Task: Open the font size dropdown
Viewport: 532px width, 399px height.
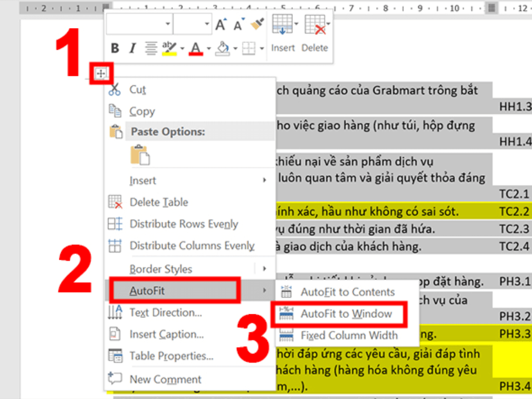Action: click(x=207, y=24)
